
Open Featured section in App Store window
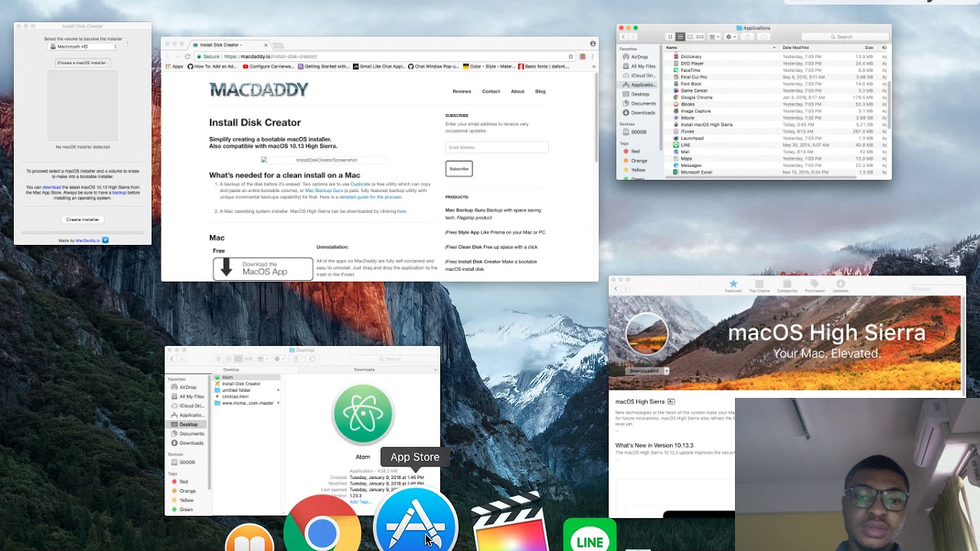point(733,286)
